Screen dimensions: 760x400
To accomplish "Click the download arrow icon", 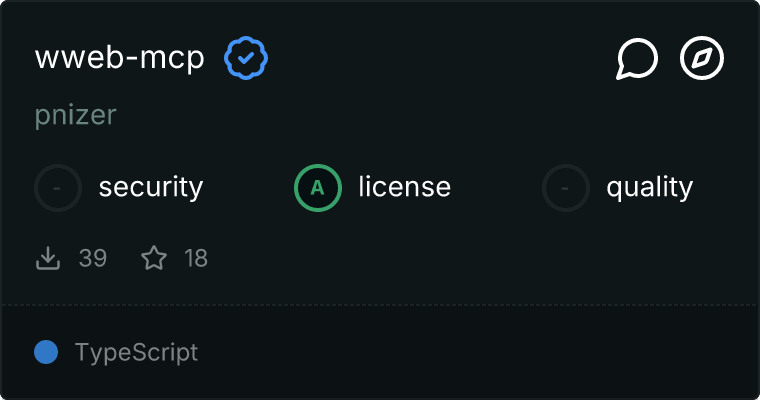I will [x=48, y=259].
